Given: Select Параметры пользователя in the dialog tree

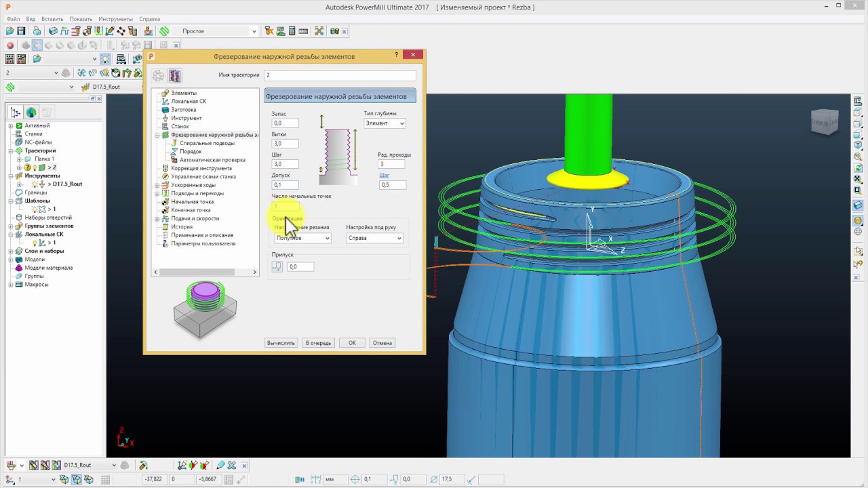Looking at the screenshot, I should click(x=203, y=243).
